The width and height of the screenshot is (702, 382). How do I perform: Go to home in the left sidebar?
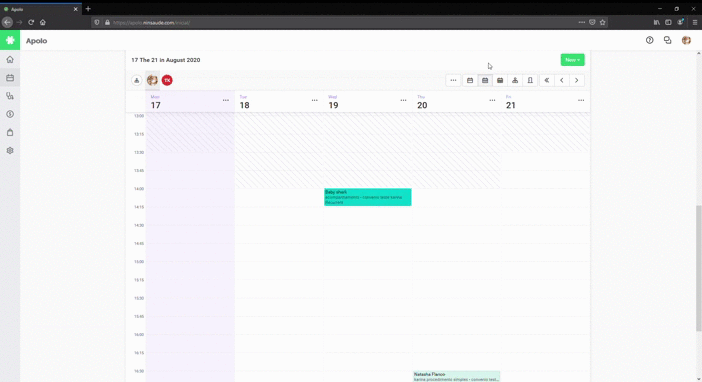coord(10,60)
